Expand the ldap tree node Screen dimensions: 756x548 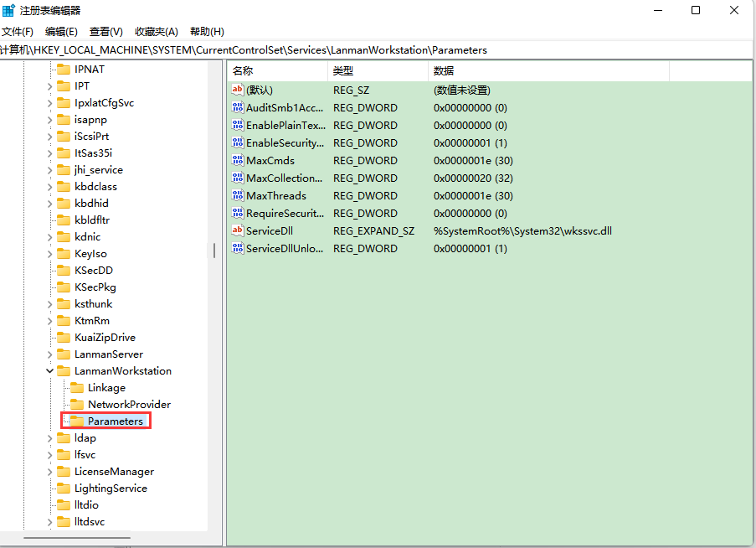(x=49, y=437)
